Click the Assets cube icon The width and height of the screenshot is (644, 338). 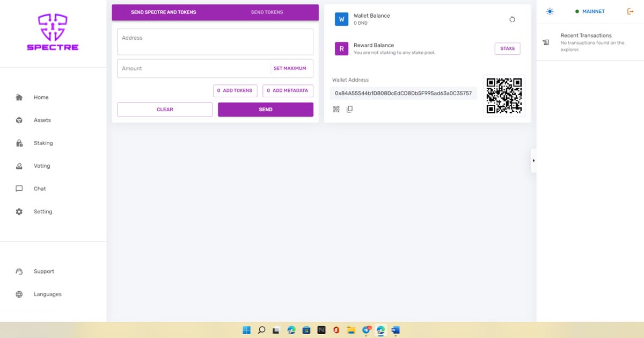pyautogui.click(x=19, y=120)
